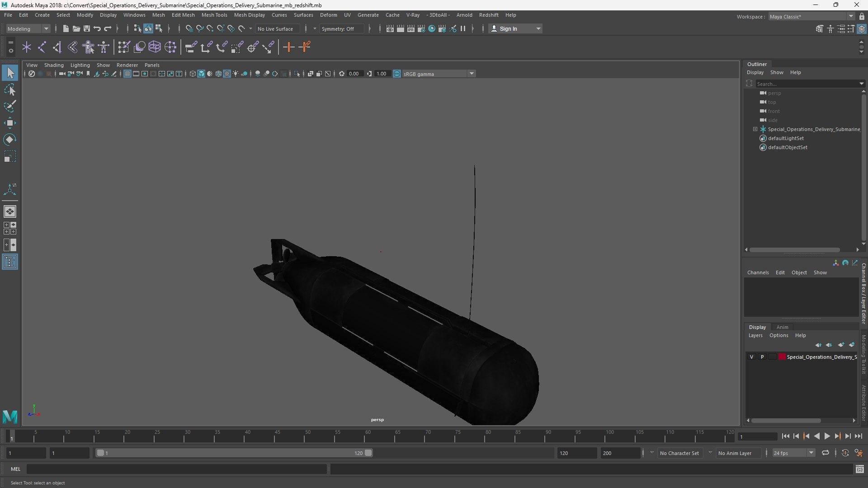868x488 pixels.
Task: Open the viewport Shading menu
Action: (54, 65)
